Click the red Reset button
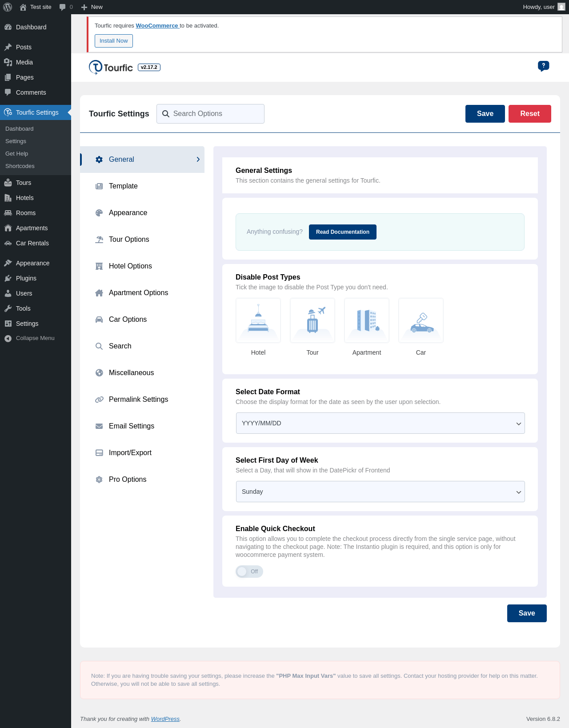This screenshot has height=728, width=569. pyautogui.click(x=530, y=114)
